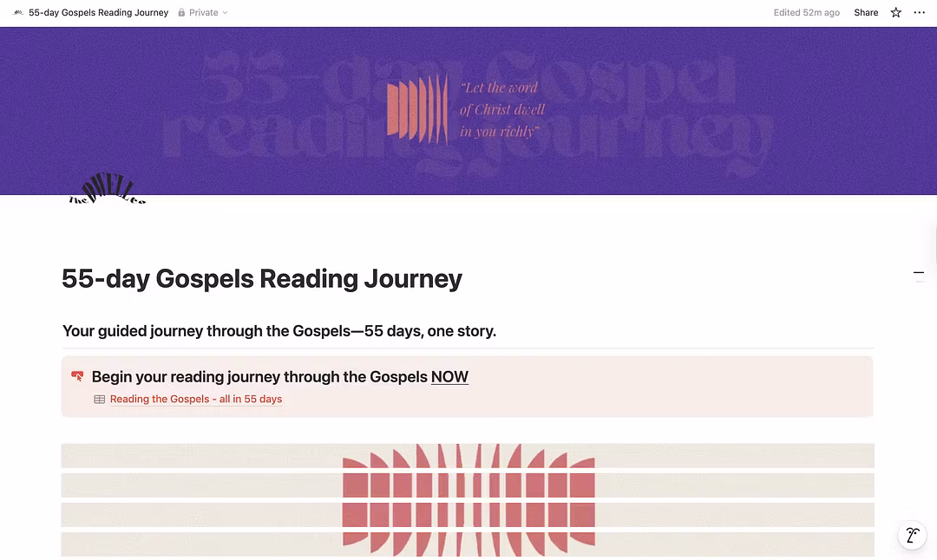Image resolution: width=937 pixels, height=560 pixels.
Task: Click The Dweller page icon logo
Action: click(108, 190)
